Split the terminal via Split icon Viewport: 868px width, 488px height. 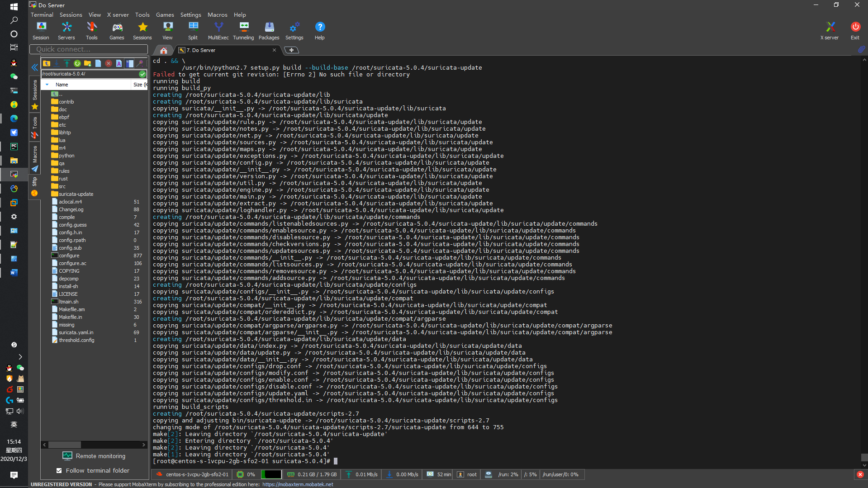(193, 31)
